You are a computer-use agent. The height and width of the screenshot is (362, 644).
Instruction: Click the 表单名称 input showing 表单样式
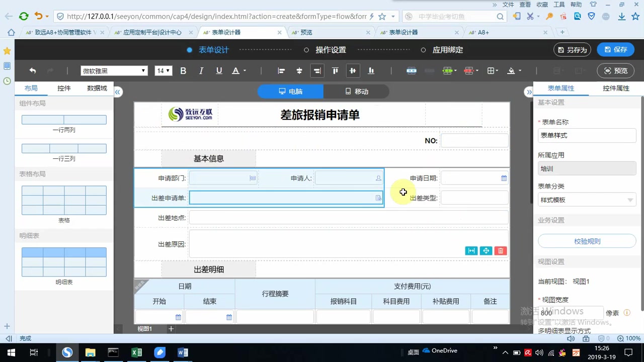(x=587, y=135)
